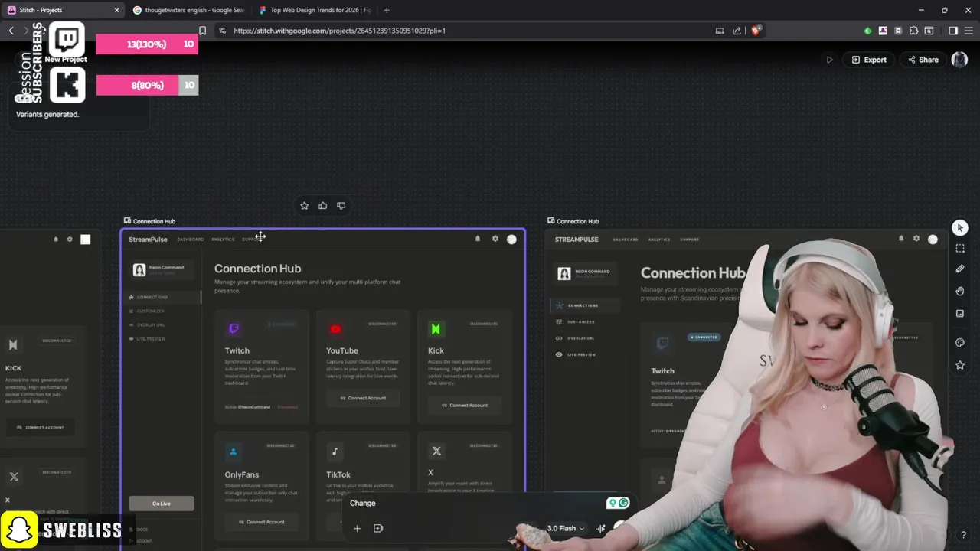Click the settings gear in StreamPulse mockup
Image resolution: width=980 pixels, height=551 pixels.
495,239
